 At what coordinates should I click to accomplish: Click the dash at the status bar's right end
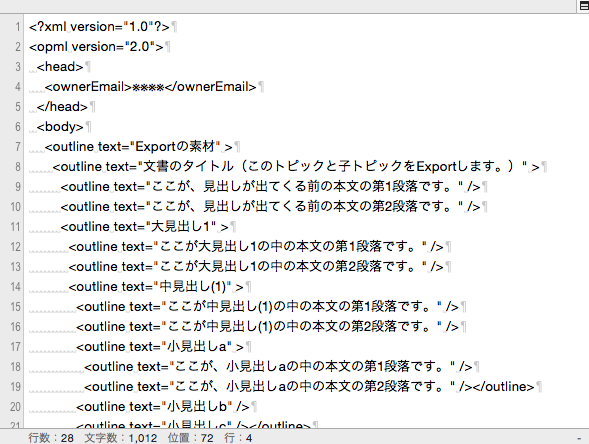click(x=579, y=438)
